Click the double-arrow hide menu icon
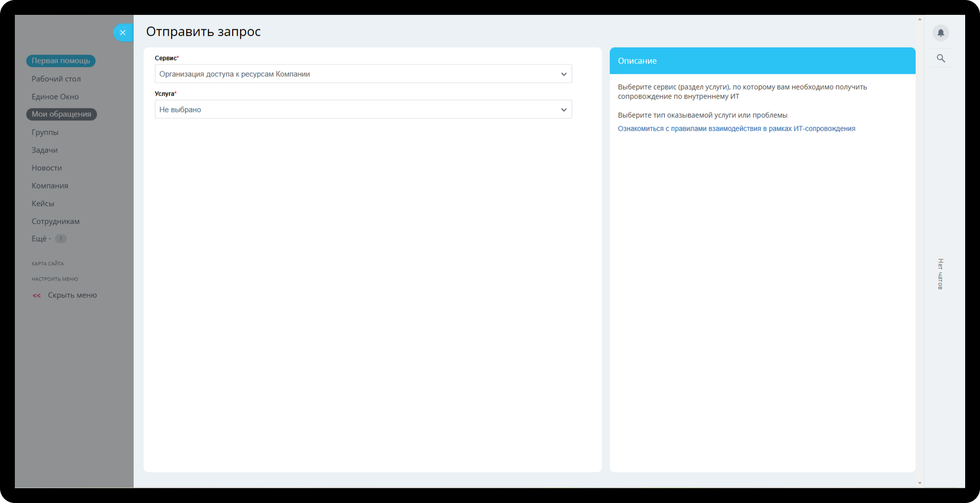Viewport: 980px width, 503px height. [37, 296]
